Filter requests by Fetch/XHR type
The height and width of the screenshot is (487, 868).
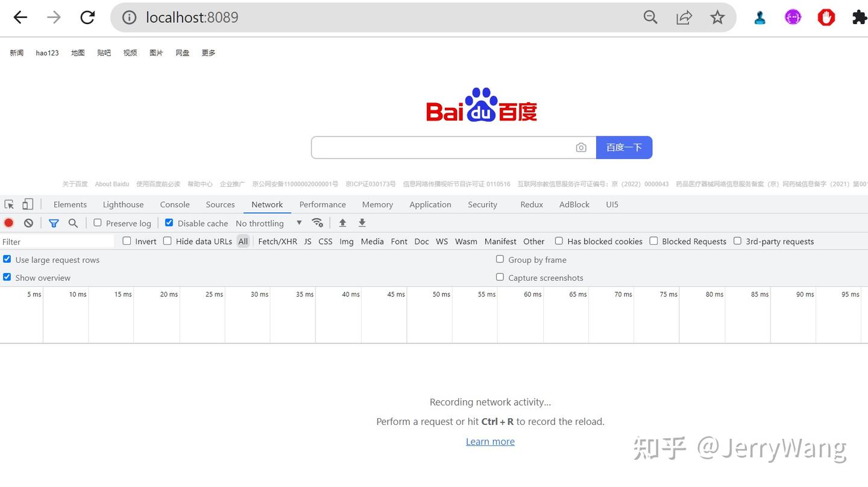(x=277, y=241)
